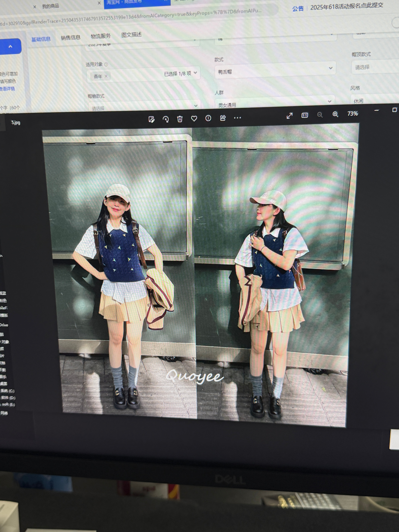Click the 查看详情 link in sidebar

pos(7,89)
